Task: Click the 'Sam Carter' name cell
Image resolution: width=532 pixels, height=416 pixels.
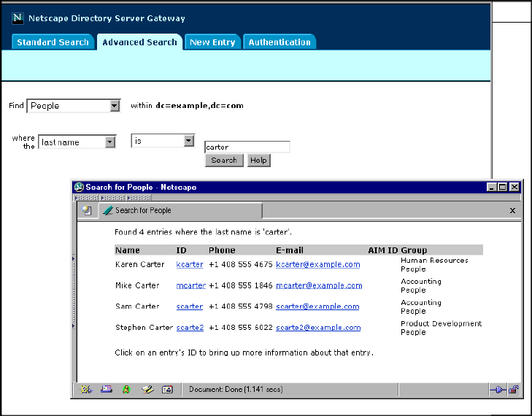Action: point(137,307)
